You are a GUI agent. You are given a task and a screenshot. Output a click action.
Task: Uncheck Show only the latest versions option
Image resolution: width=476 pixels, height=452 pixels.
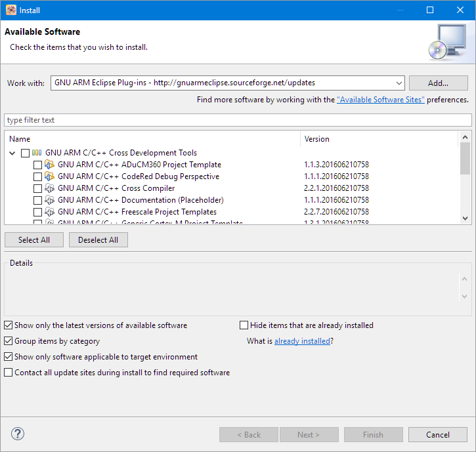(x=9, y=325)
